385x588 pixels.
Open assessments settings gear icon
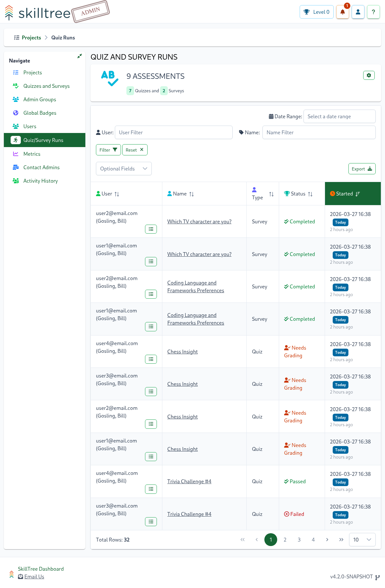point(369,75)
